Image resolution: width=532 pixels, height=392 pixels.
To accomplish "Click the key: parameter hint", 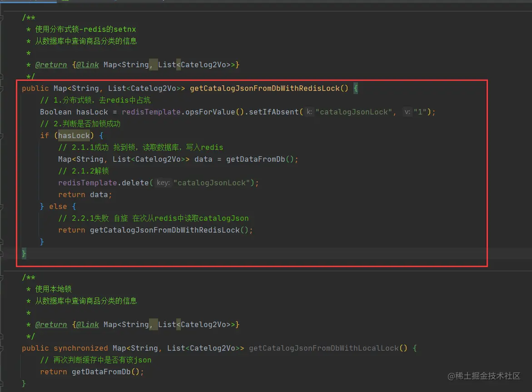I will 163,183.
